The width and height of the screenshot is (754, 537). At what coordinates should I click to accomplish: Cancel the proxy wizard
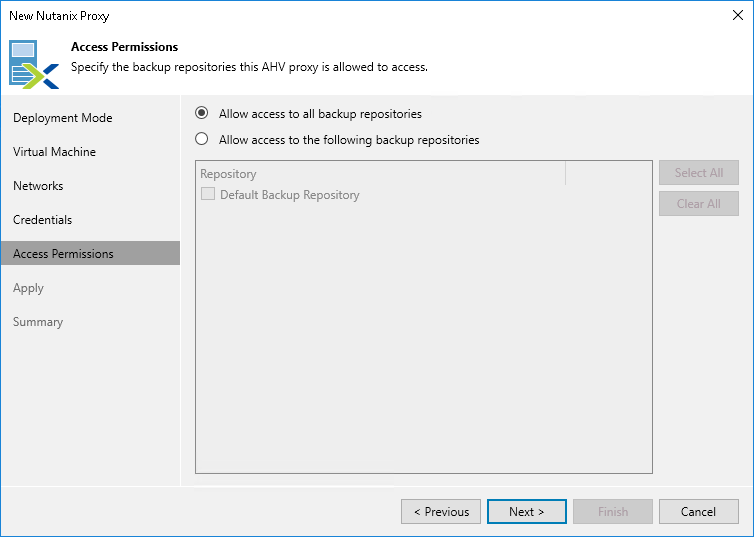click(699, 512)
